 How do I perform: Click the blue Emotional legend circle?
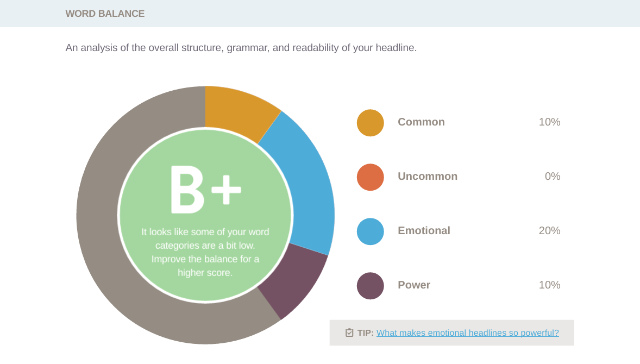pyautogui.click(x=371, y=231)
